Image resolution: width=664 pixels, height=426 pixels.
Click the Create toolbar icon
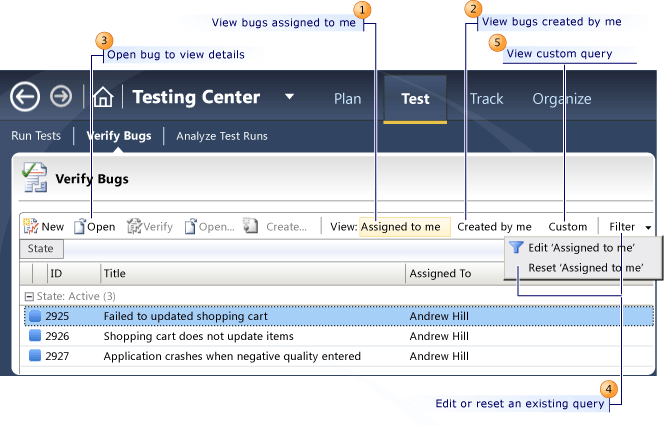(x=251, y=227)
